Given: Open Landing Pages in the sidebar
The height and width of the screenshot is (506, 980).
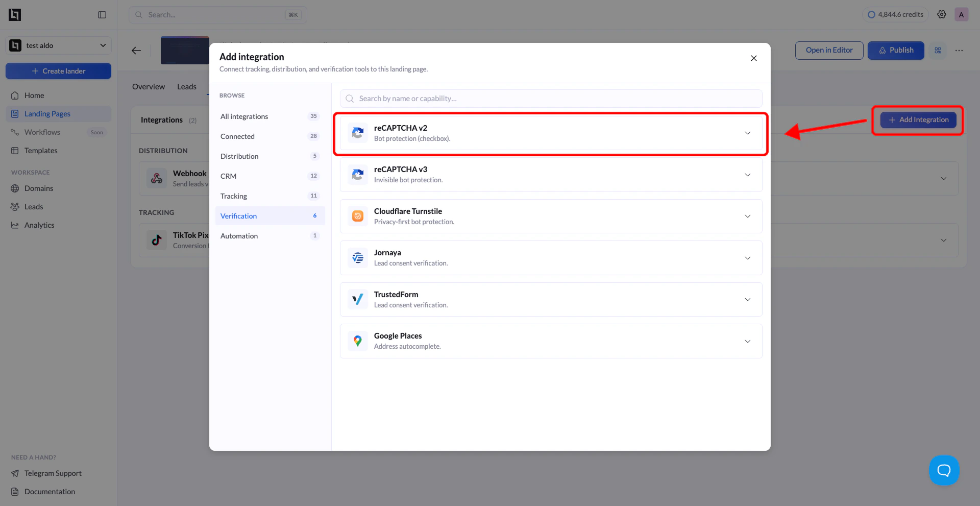Looking at the screenshot, I should (x=59, y=114).
